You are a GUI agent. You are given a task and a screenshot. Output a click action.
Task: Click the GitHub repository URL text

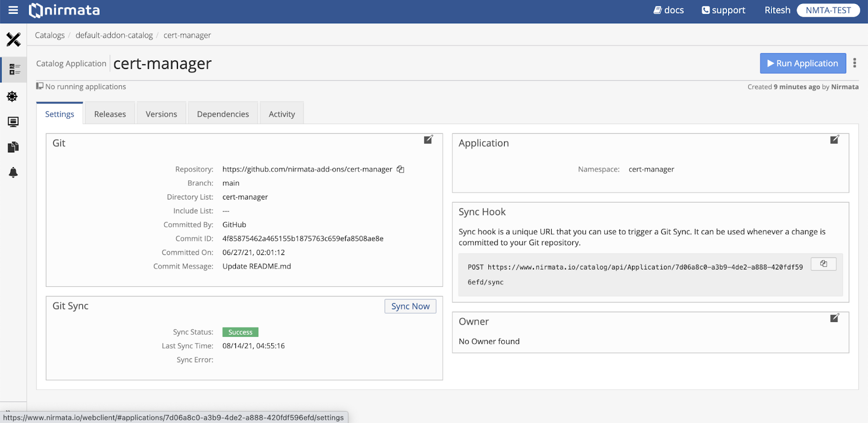coord(307,169)
